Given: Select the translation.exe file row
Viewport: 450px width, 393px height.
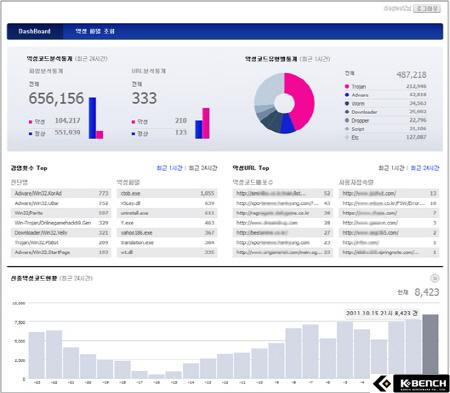Looking at the screenshot, I should coord(167,243).
